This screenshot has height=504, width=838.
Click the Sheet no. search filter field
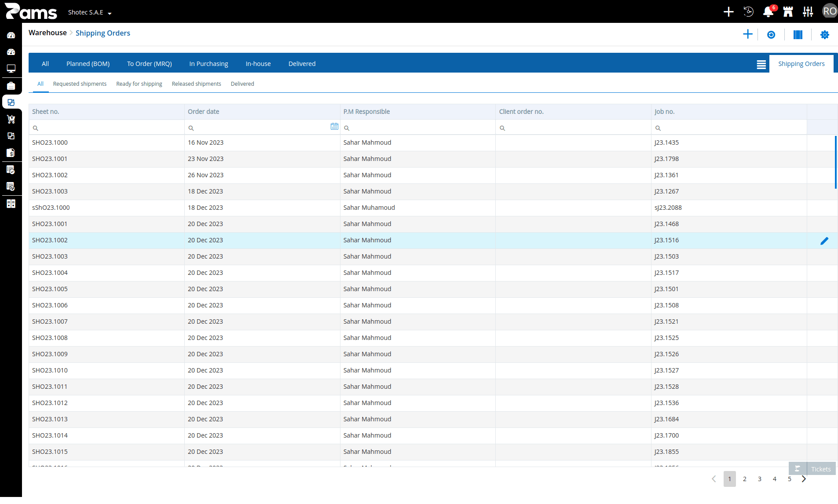106,128
